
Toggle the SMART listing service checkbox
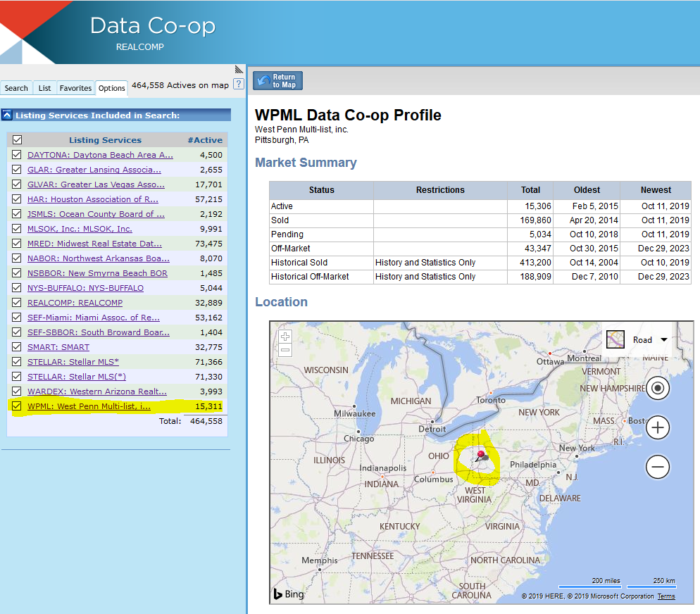click(x=16, y=346)
